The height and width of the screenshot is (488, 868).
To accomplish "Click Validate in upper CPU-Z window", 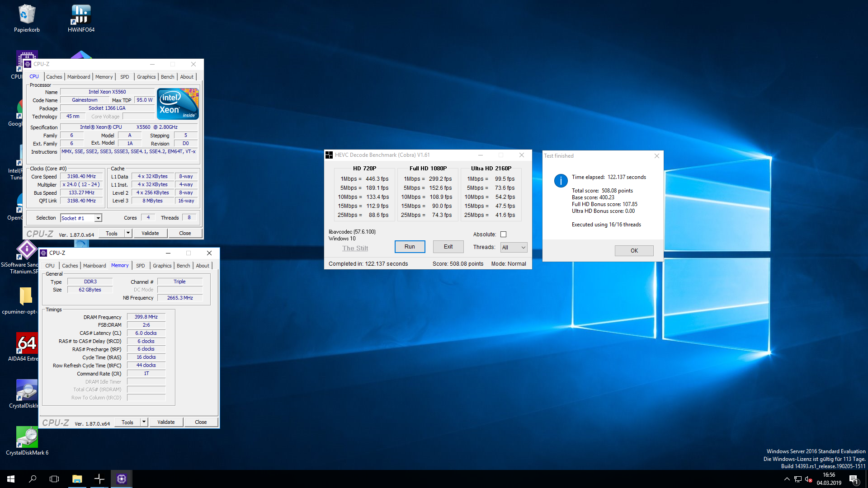I will 150,233.
